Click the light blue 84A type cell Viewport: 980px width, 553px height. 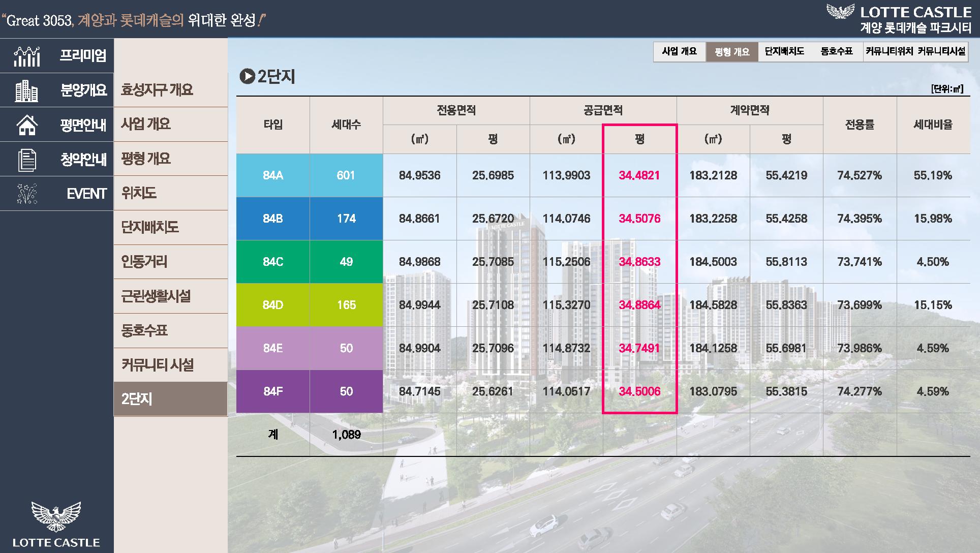pos(273,175)
